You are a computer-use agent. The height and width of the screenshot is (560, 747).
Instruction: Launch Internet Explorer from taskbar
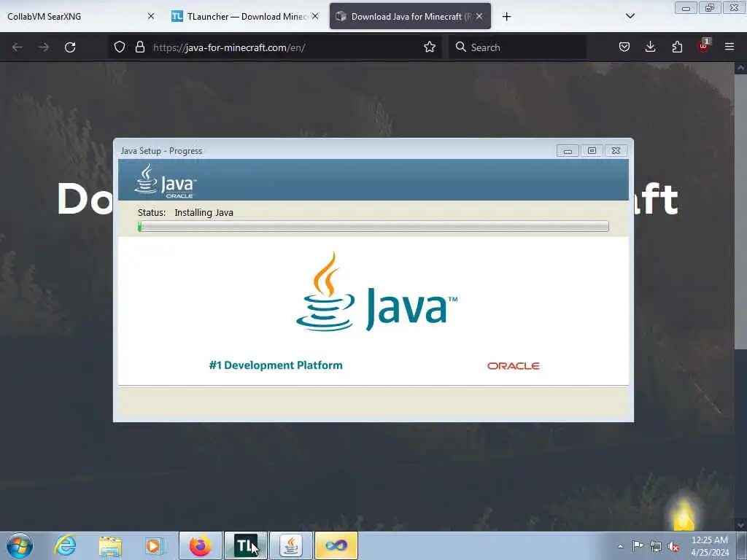pyautogui.click(x=65, y=545)
